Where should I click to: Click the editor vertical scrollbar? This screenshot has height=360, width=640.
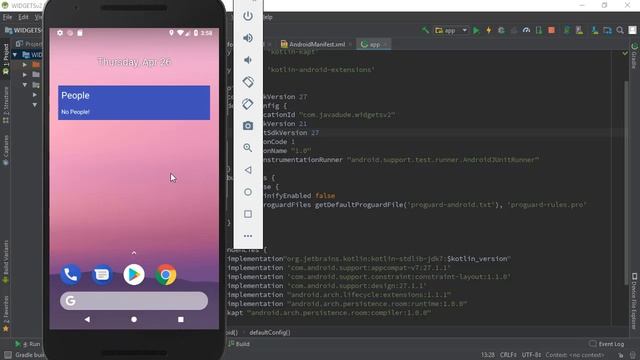pyautogui.click(x=627, y=183)
